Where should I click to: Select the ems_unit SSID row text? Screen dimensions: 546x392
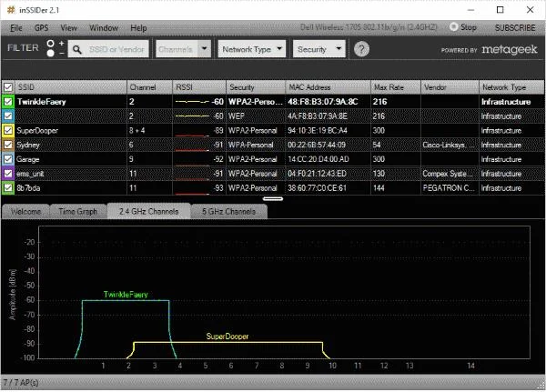tap(30, 174)
